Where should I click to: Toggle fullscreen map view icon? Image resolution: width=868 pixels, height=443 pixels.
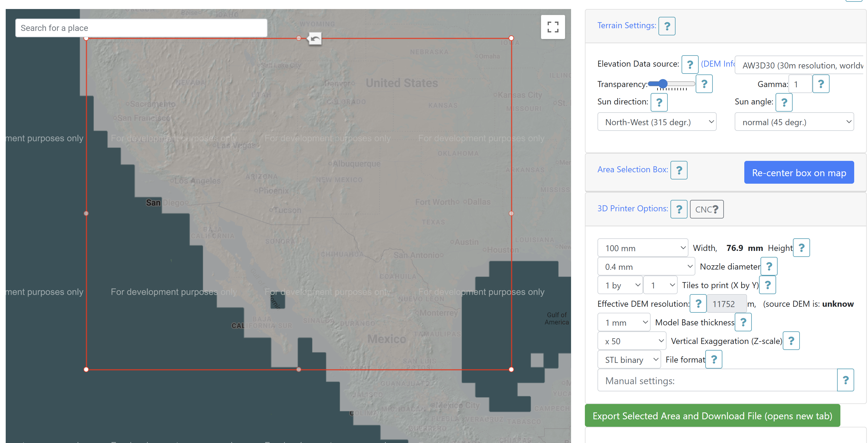click(x=553, y=27)
